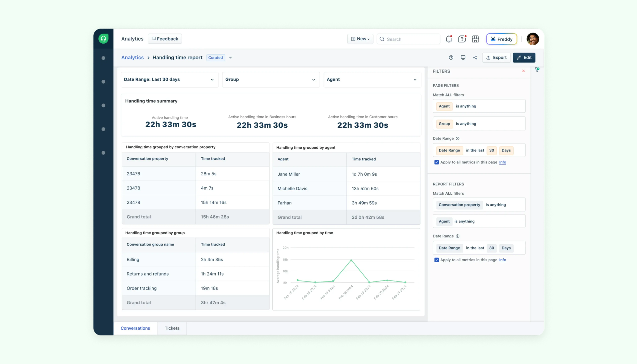637x364 pixels.
Task: Click the notifications bell icon
Action: click(449, 39)
